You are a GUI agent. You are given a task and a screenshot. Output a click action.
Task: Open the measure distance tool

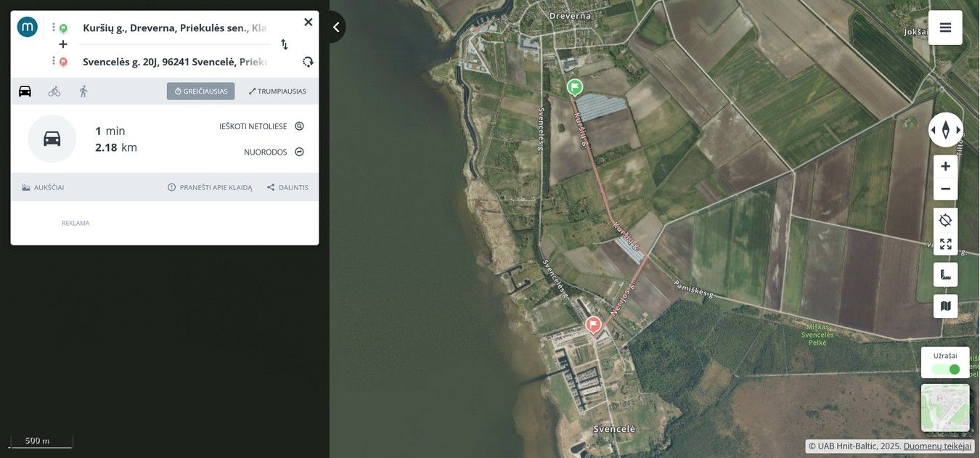click(945, 274)
